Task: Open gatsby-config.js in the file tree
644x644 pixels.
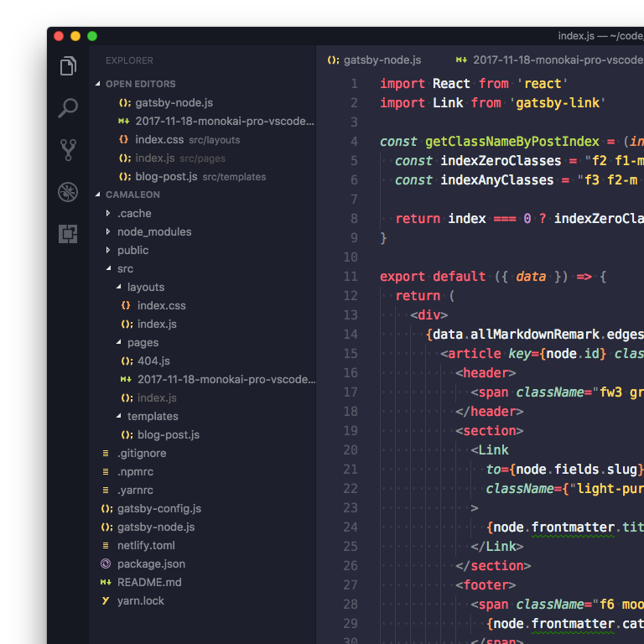Action: [x=159, y=508]
